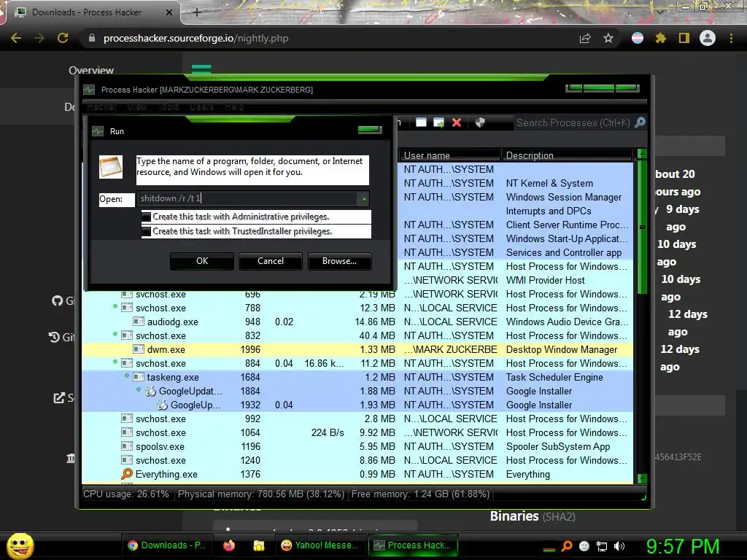Image resolution: width=747 pixels, height=560 pixels.
Task: Collapse the GoogleUpdat... 1884 tree node
Action: click(x=139, y=389)
